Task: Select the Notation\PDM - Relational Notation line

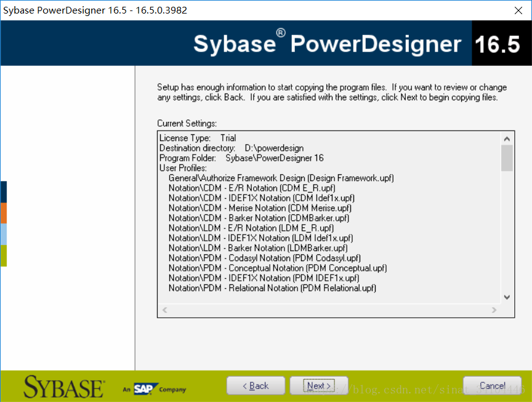Action: tap(272, 288)
